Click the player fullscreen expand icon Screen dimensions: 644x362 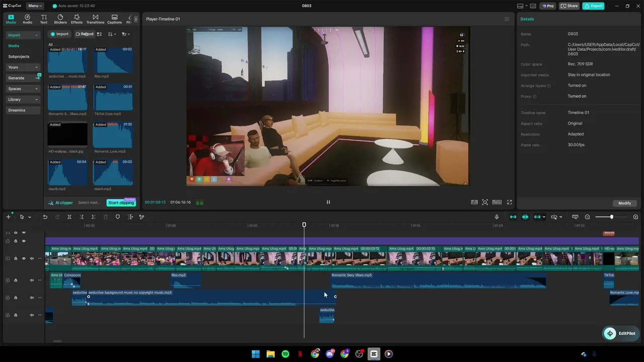509,202
